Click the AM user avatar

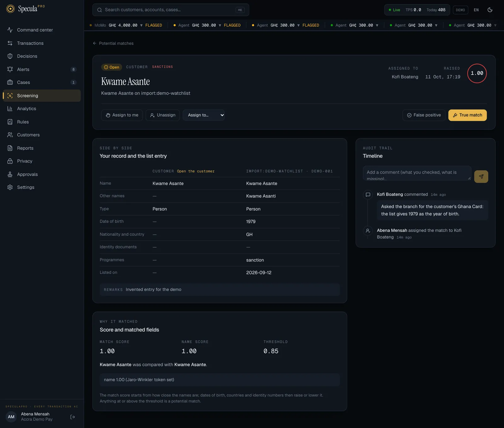pyautogui.click(x=11, y=417)
